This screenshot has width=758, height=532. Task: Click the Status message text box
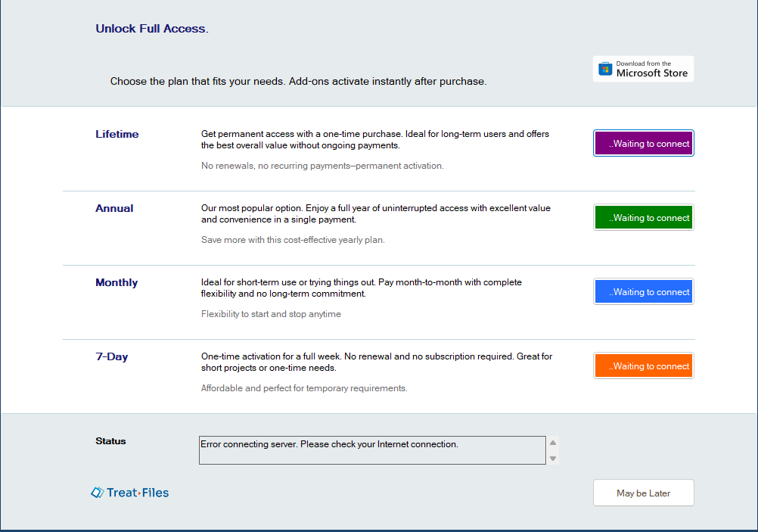tap(372, 450)
